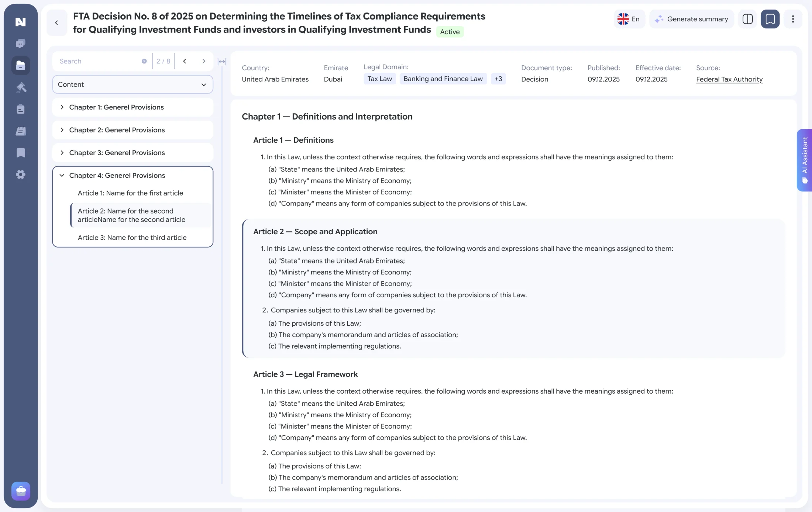Open settings gear in left sidebar
Screen dimensions: 812x512
pos(21,174)
